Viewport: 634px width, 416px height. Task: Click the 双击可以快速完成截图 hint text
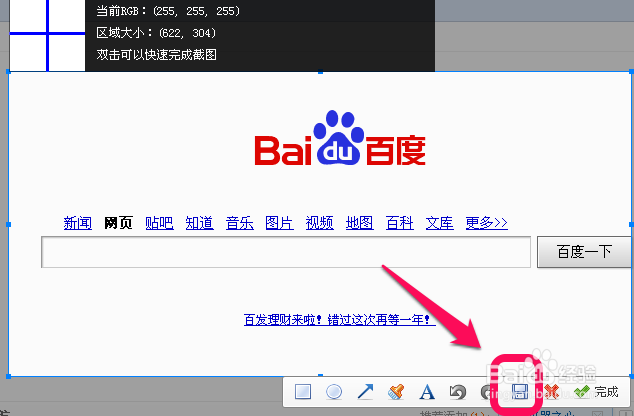pos(156,55)
